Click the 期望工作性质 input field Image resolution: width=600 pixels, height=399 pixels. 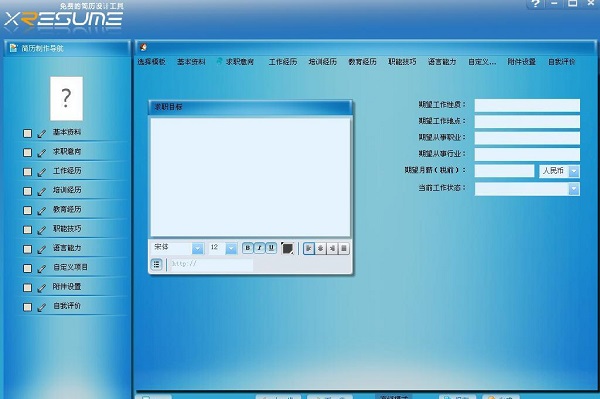[x=527, y=105]
